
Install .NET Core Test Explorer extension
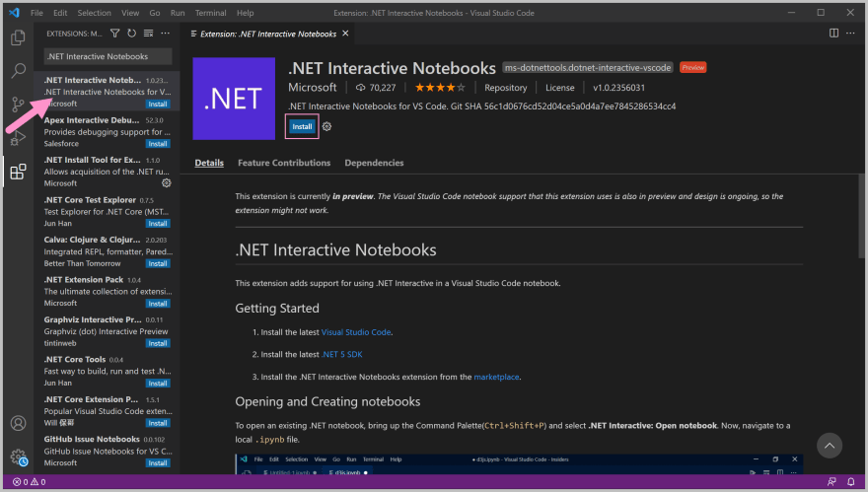coord(158,224)
